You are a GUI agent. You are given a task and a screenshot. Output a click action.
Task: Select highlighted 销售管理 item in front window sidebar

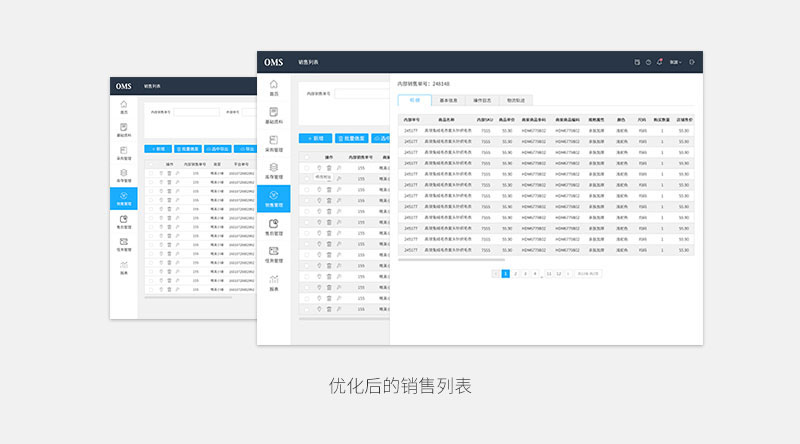point(274,199)
